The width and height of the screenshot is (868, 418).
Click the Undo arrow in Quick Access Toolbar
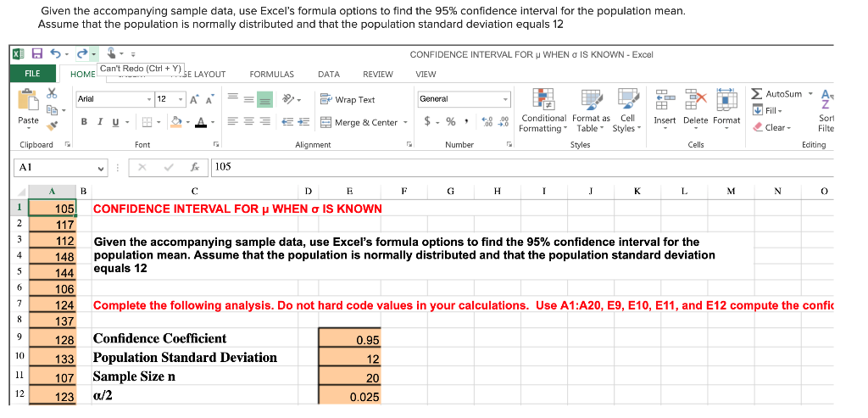click(56, 53)
